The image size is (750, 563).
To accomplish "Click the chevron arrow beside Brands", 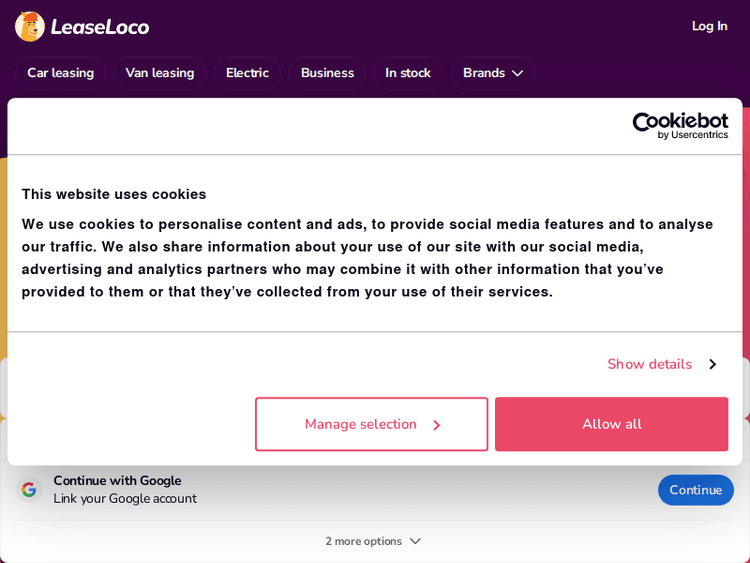I will point(517,73).
